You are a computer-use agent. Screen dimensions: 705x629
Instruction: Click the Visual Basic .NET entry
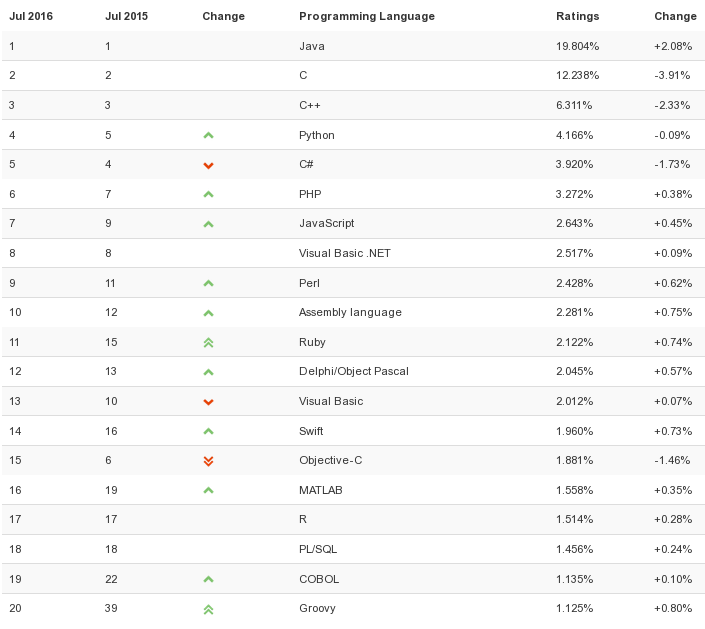click(x=344, y=253)
